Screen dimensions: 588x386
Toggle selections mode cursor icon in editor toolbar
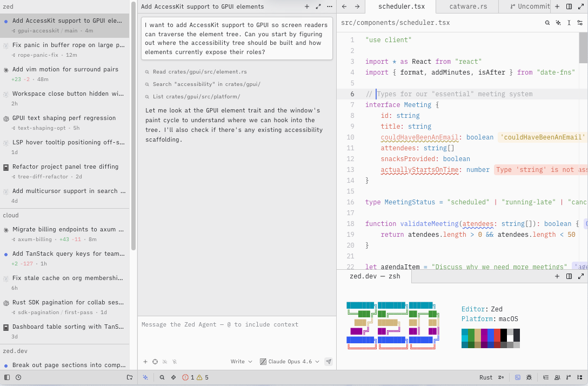[x=569, y=23]
